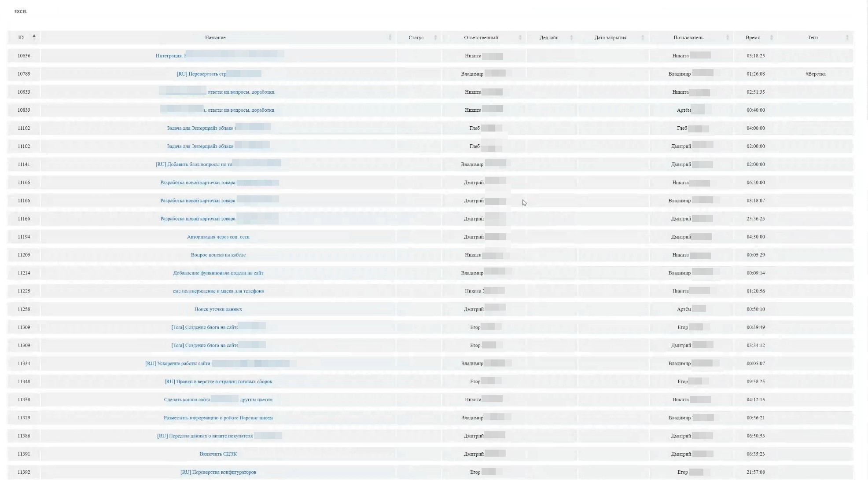The height and width of the screenshot is (480, 868).
Task: Click the EXCEL export button
Action: pos(21,11)
